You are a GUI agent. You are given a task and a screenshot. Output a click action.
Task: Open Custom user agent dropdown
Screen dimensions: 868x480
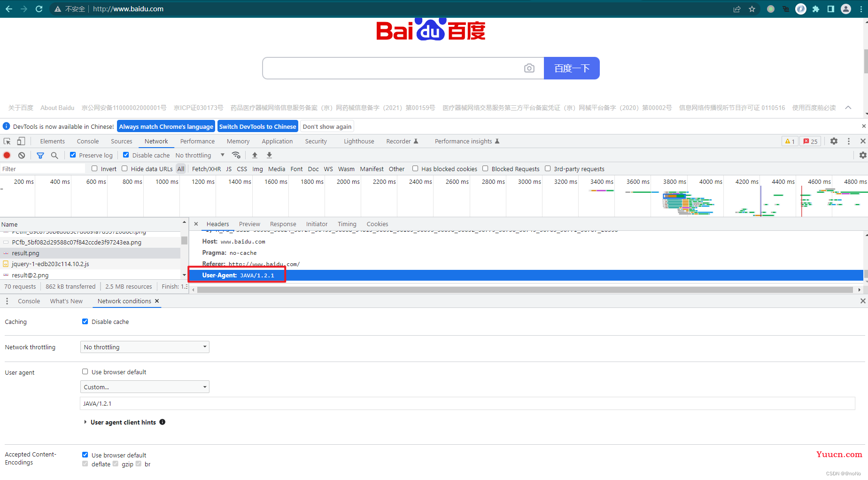(145, 387)
